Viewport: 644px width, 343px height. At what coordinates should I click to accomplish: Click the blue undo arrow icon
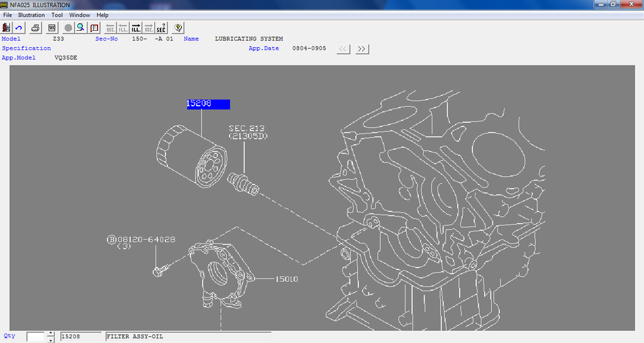tap(19, 28)
